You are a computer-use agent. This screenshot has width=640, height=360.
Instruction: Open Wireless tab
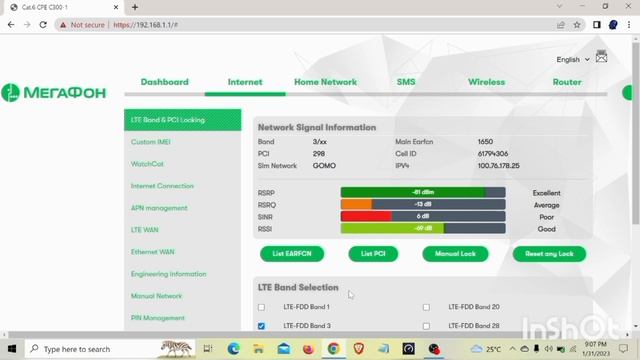pos(486,82)
